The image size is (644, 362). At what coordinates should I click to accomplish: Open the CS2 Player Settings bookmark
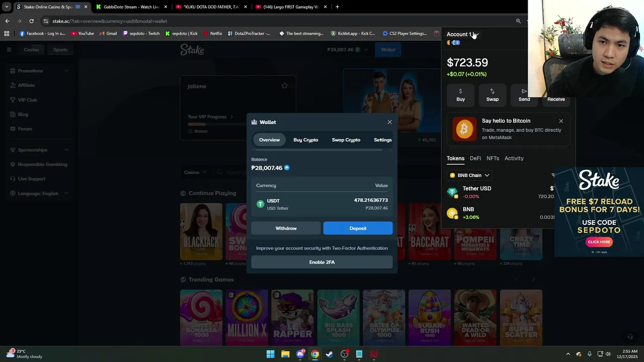[x=405, y=34]
